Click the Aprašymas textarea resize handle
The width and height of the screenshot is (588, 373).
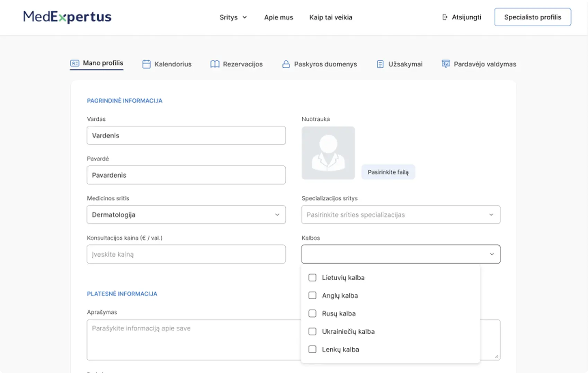(x=497, y=356)
